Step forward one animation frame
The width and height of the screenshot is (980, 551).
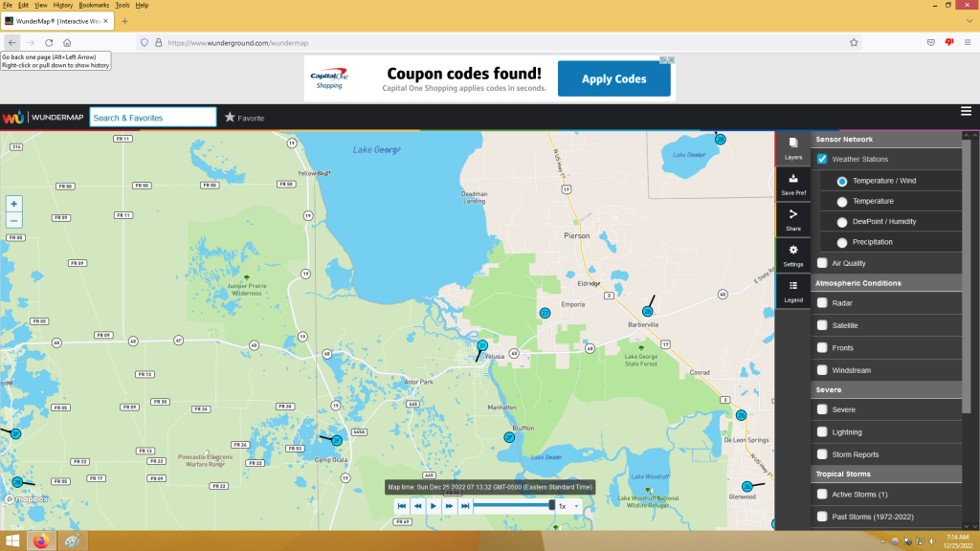pyautogui.click(x=449, y=506)
